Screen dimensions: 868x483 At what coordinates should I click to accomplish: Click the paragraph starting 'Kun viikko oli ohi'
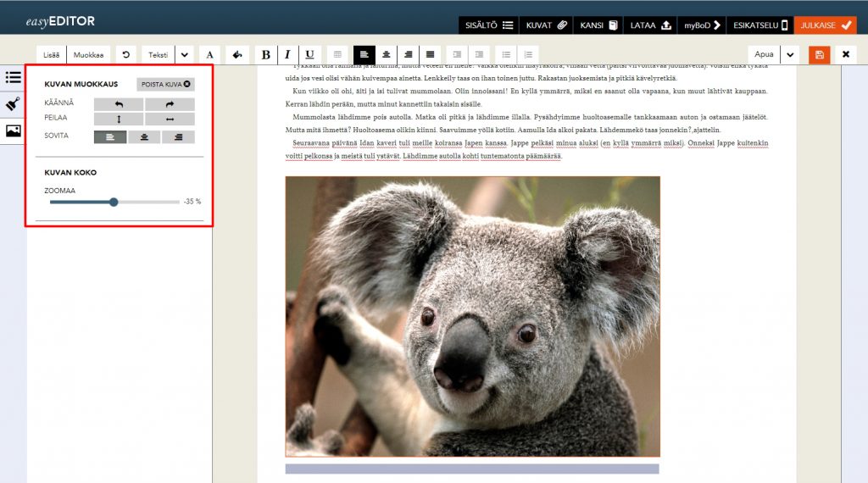pos(526,97)
